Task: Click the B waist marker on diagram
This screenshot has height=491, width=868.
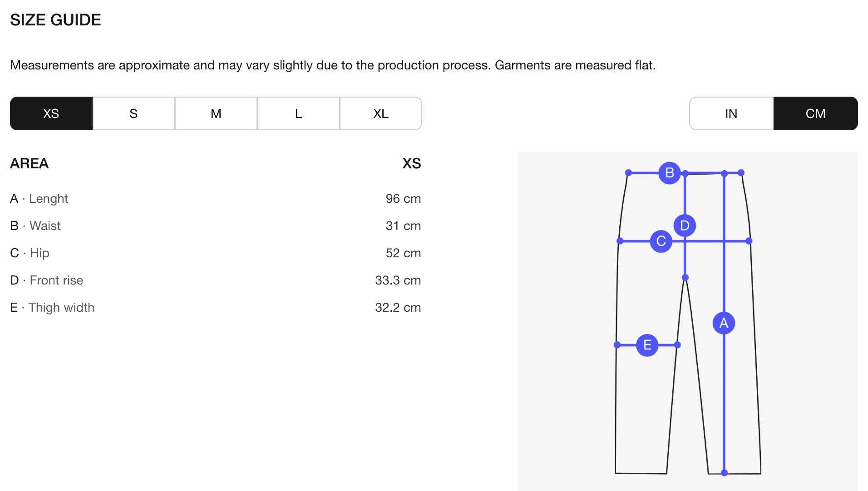Action: pos(669,173)
